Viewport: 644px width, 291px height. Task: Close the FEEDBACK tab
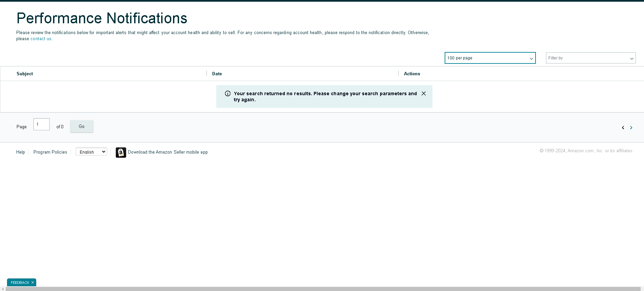tap(32, 283)
